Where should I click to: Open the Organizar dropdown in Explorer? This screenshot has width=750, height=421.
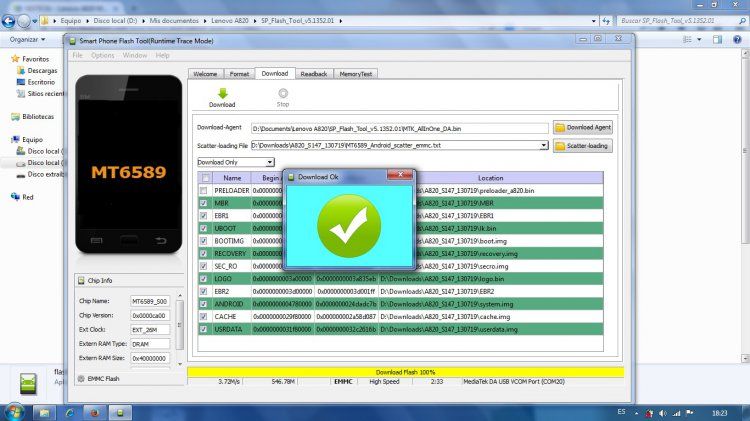(27, 39)
